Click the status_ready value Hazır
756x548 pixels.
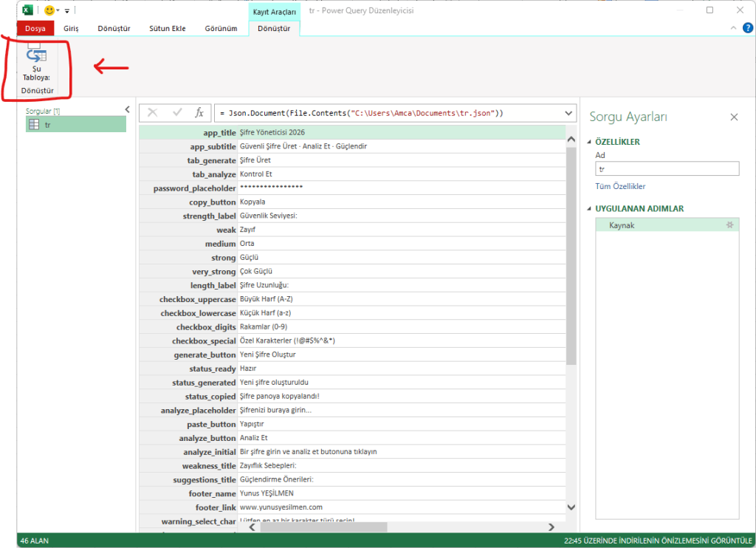click(x=248, y=369)
